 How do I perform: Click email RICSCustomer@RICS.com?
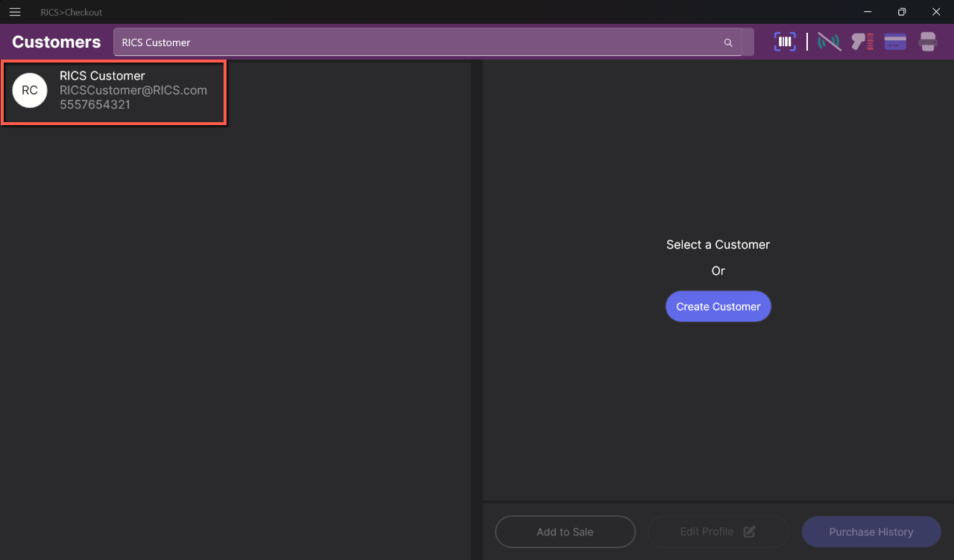[x=133, y=90]
